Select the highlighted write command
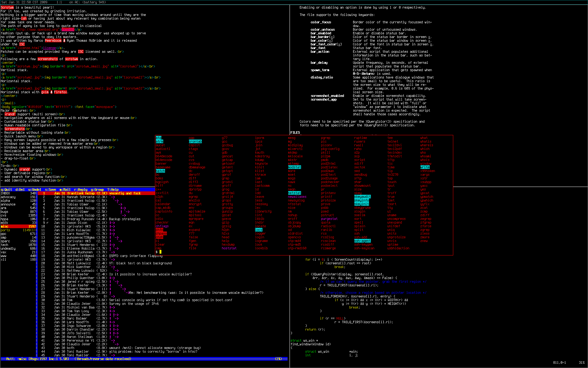Screen dimensions: 588x368 point(425,167)
